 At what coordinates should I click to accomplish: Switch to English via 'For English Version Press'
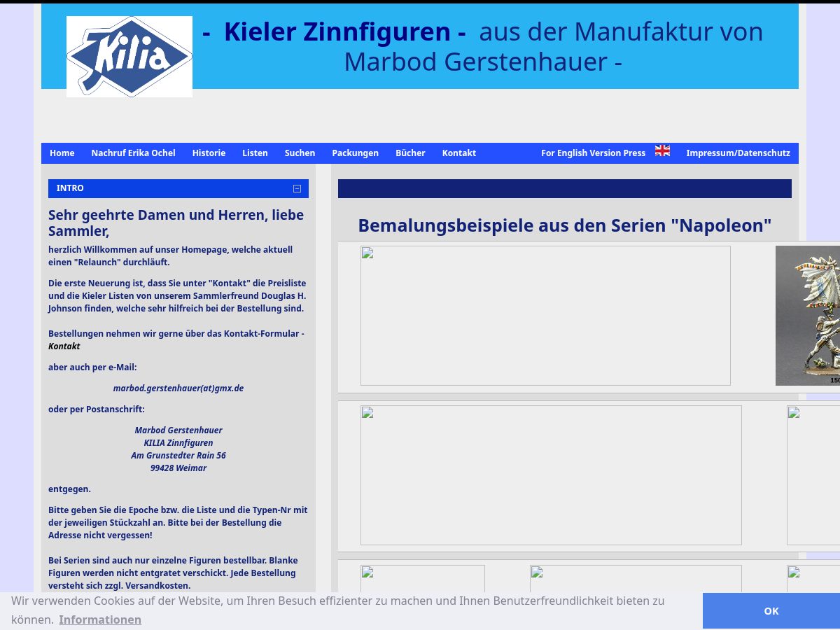(594, 153)
